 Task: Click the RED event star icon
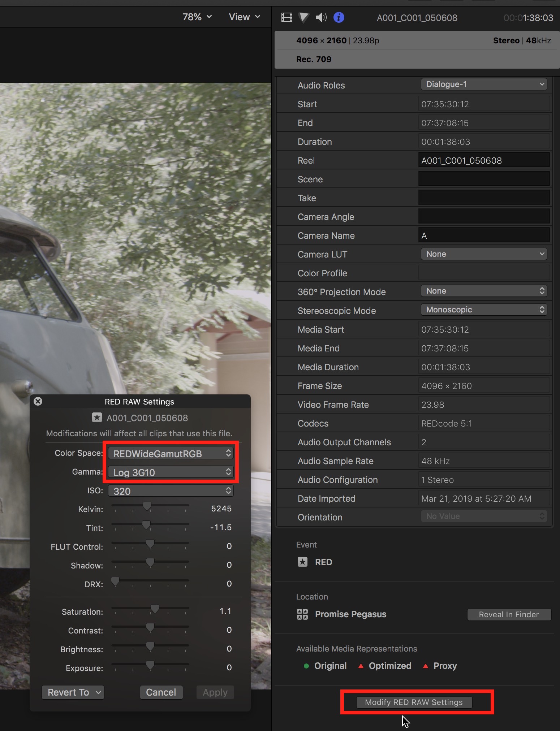[x=302, y=562]
